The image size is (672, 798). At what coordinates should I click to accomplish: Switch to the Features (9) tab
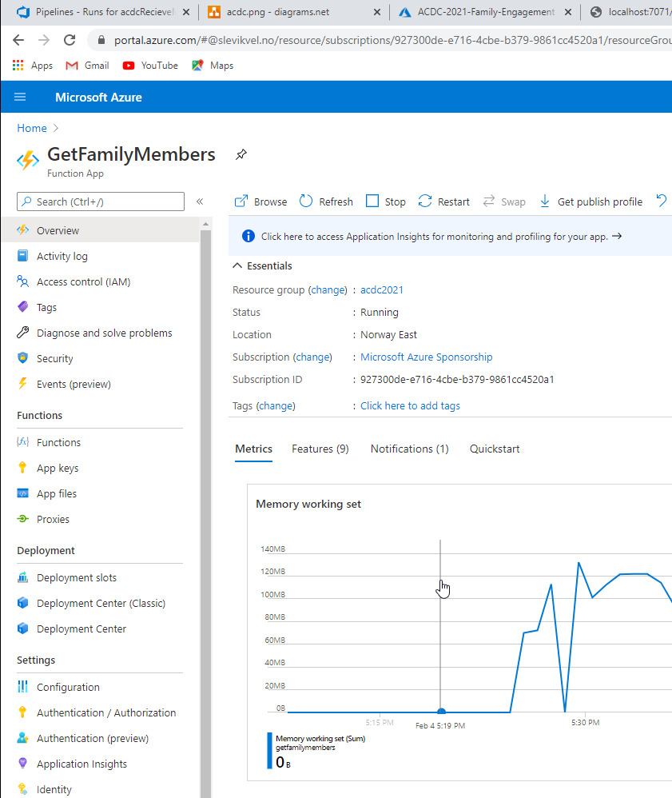pyautogui.click(x=320, y=449)
